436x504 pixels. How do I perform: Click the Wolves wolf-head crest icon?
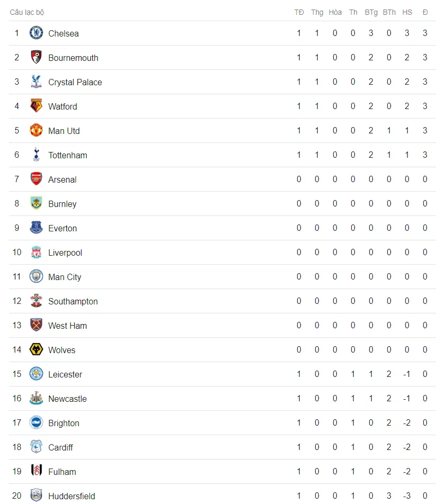37,349
